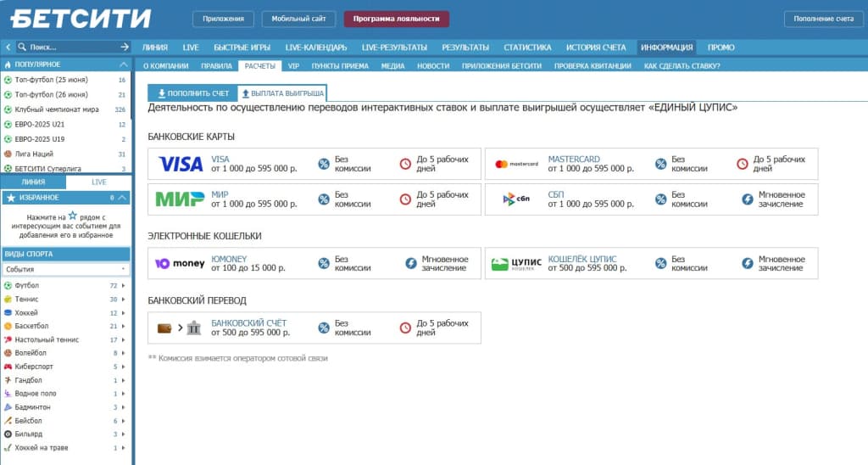The height and width of the screenshot is (465, 868).
Task: Expand the Настольный теннис list
Action: (123, 339)
